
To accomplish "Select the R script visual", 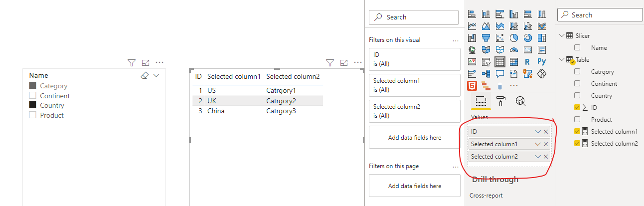I will point(527,62).
